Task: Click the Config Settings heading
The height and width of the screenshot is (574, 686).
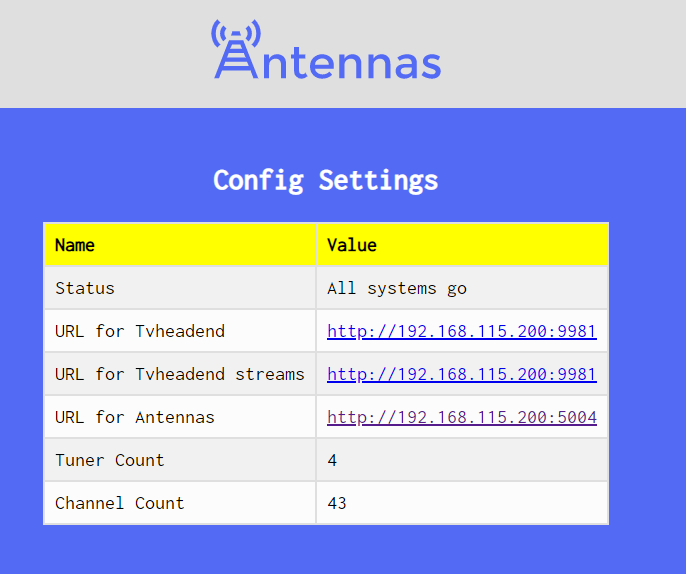Action: pos(326,180)
